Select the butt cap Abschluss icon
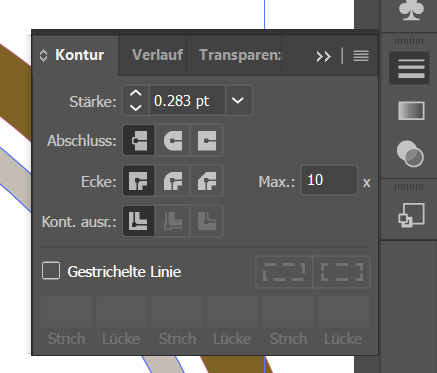437x373 pixels. tap(139, 140)
